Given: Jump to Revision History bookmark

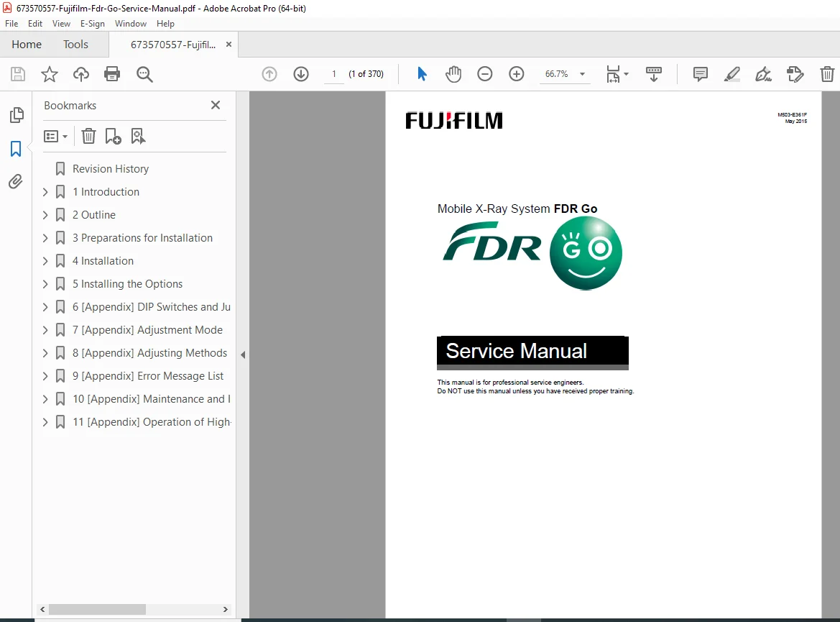Looking at the screenshot, I should click(111, 169).
